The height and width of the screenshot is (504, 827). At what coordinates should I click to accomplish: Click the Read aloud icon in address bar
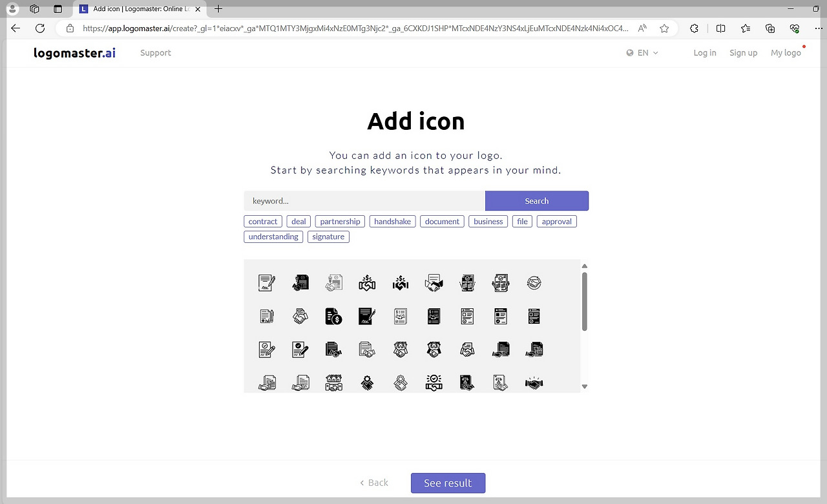[x=642, y=28]
